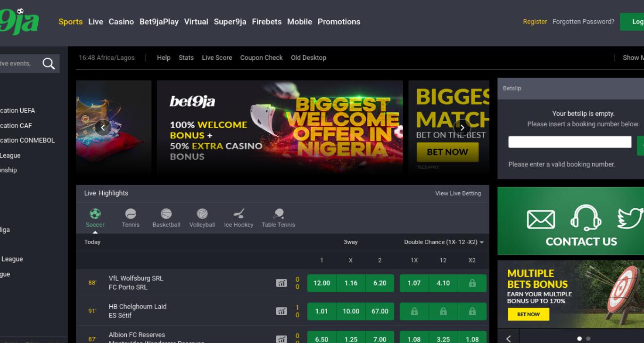Viewport: 644px width, 343px height.
Task: Open the Virtual menu item
Action: pos(196,22)
